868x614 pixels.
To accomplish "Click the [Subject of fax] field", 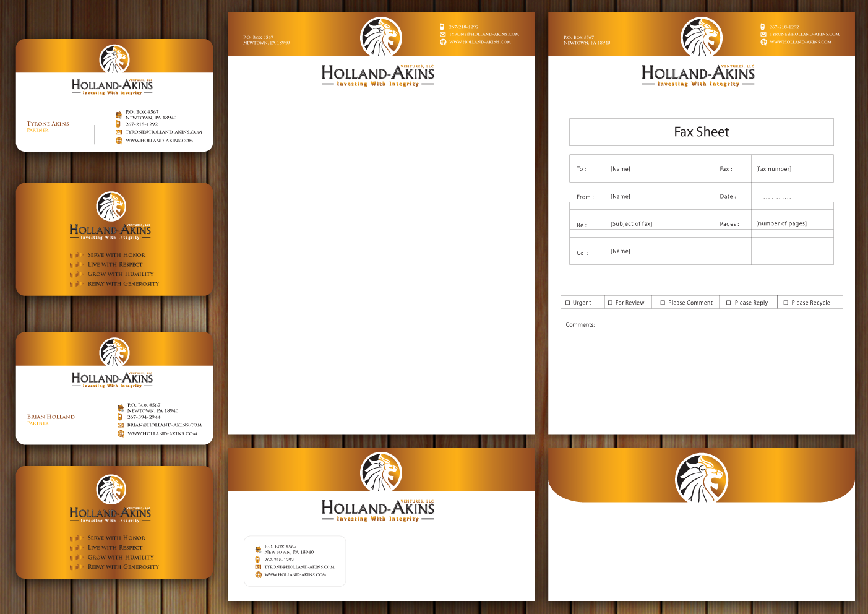I will click(x=631, y=224).
